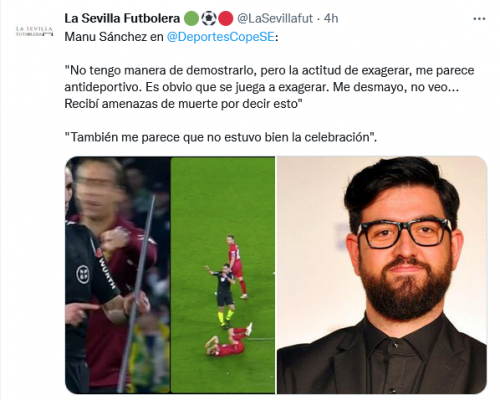Viewport: 500px width, 400px height.
Task: Open the portrait of bearded man with glasses
Action: point(382,275)
